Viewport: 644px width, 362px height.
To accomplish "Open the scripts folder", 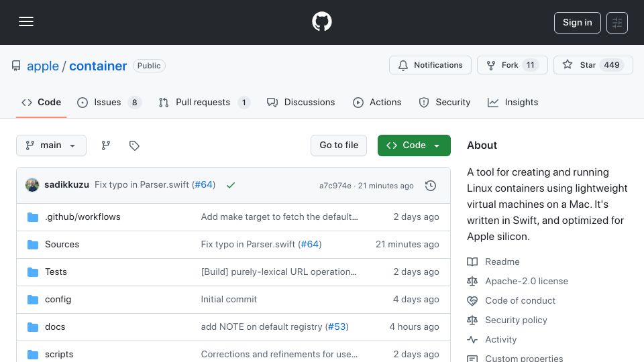I will pyautogui.click(x=59, y=354).
